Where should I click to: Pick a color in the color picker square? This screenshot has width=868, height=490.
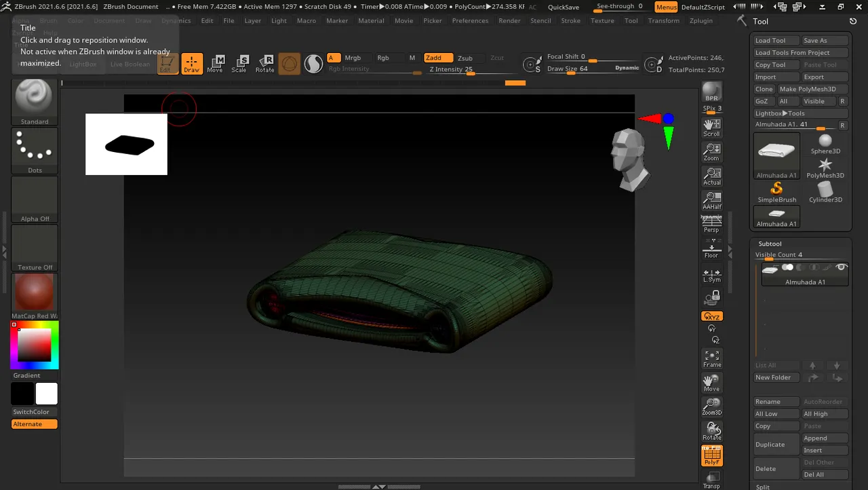coord(34,345)
